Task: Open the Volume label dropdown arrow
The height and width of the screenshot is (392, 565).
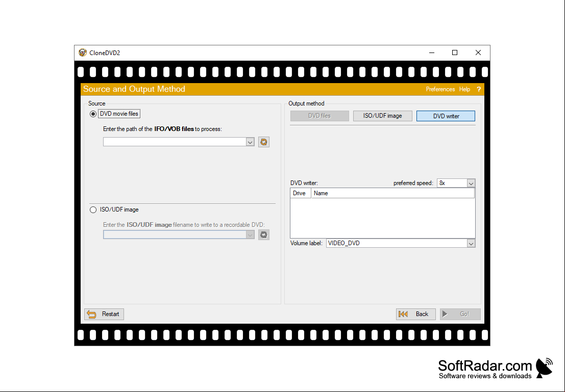Action: click(471, 243)
